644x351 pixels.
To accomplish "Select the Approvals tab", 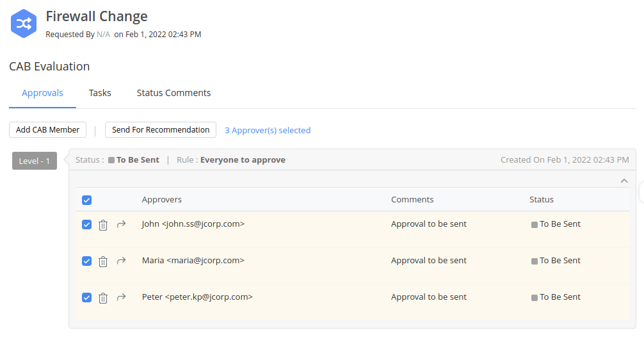I will pyautogui.click(x=42, y=93).
